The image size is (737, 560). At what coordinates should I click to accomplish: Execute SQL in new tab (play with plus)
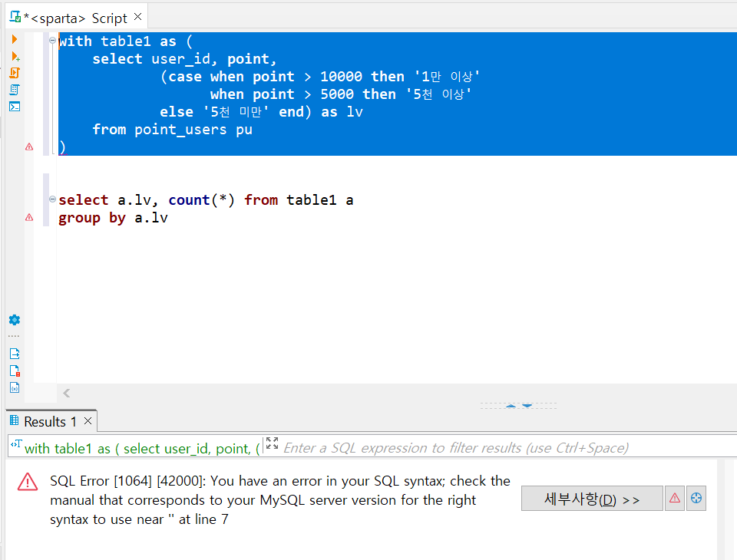pos(15,56)
